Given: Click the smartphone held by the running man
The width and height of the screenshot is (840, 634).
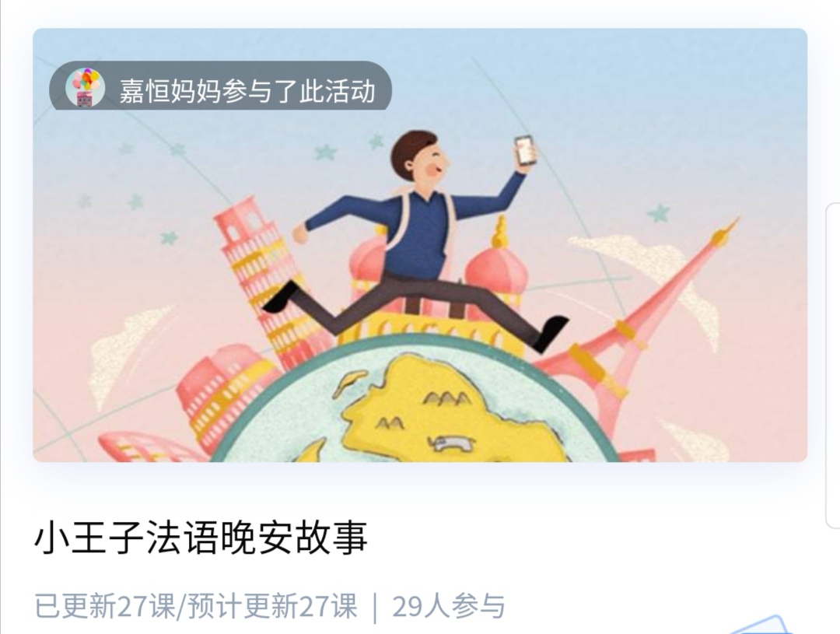Looking at the screenshot, I should pyautogui.click(x=525, y=151).
